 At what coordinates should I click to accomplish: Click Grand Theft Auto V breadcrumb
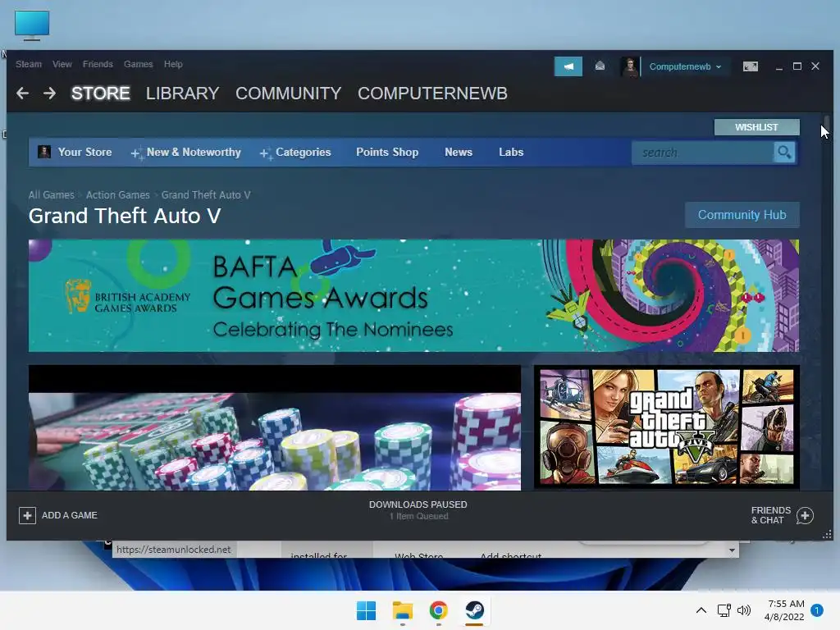coord(206,195)
